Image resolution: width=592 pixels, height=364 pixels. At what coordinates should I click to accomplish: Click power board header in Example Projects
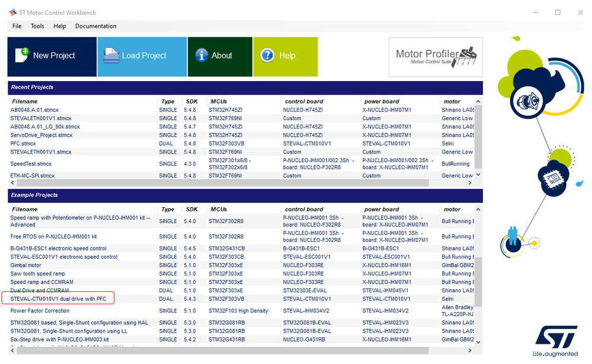pyautogui.click(x=381, y=210)
